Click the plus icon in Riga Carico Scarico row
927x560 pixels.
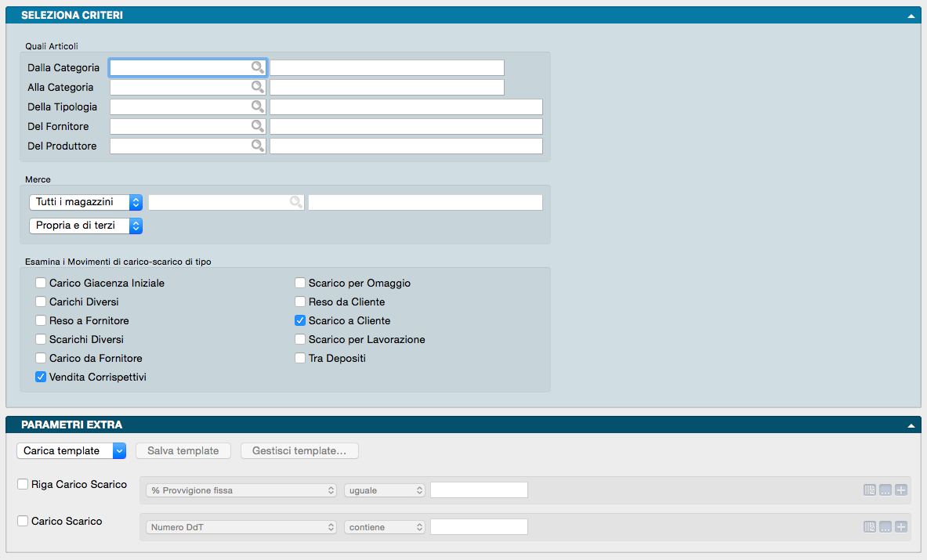[901, 490]
